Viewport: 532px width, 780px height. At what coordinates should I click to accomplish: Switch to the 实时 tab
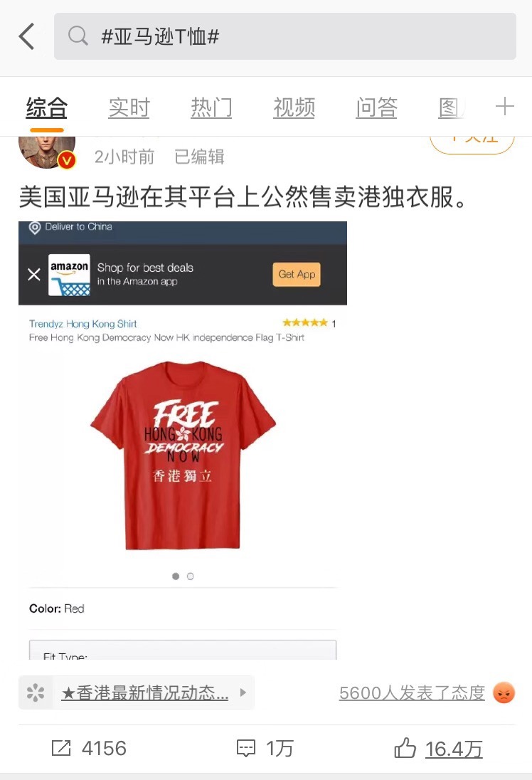click(x=129, y=107)
